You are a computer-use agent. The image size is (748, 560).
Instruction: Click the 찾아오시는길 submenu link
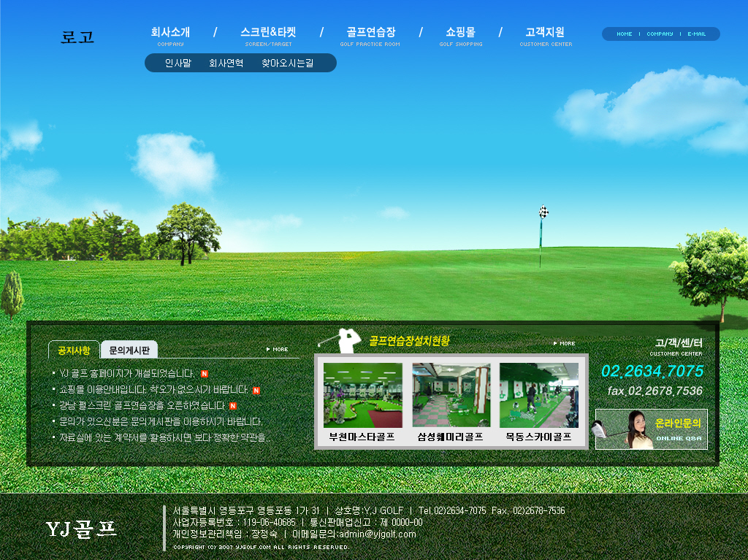pyautogui.click(x=287, y=64)
